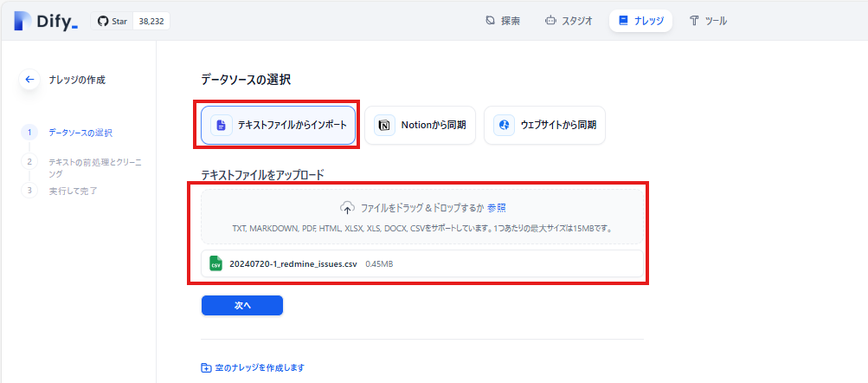The width and height of the screenshot is (868, 383).
Task: Click the Notion logo icon
Action: (384, 126)
